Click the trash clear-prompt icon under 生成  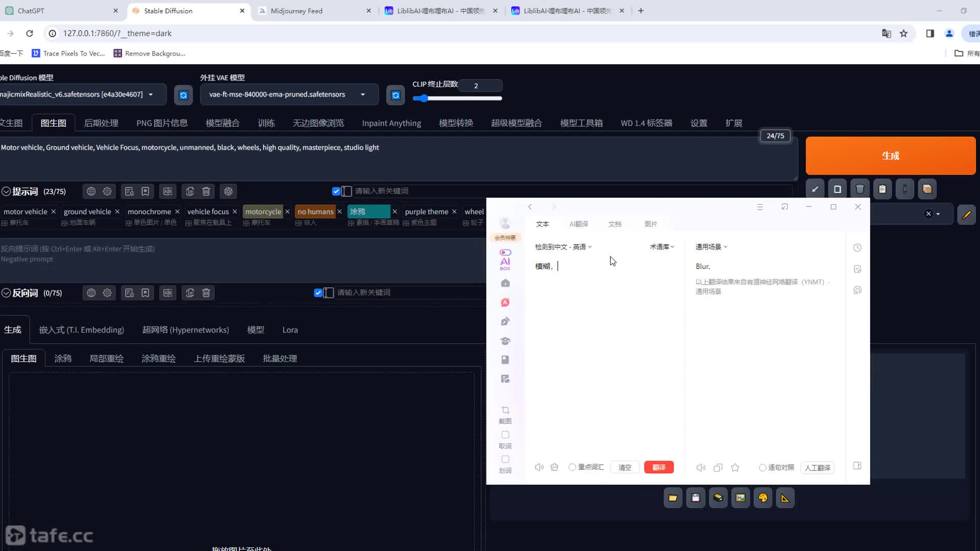pyautogui.click(x=860, y=189)
